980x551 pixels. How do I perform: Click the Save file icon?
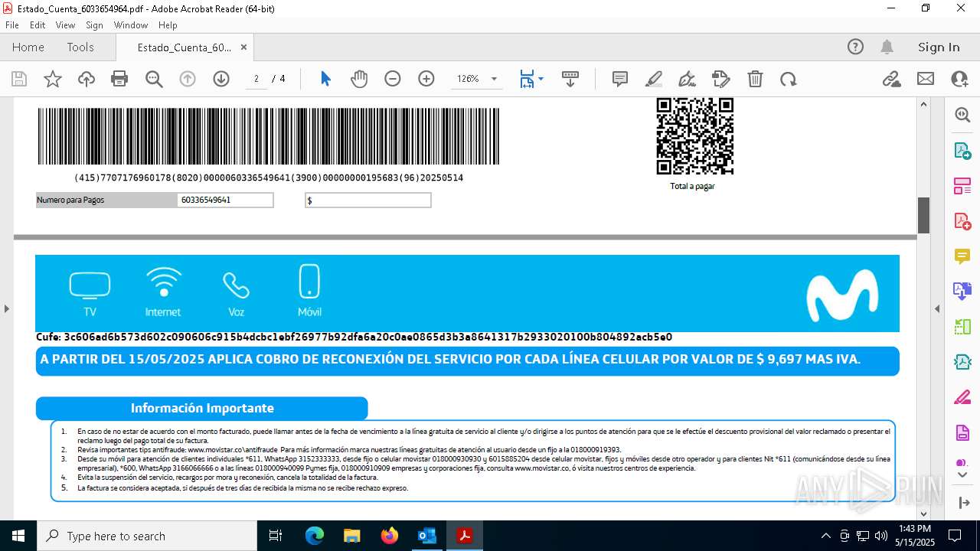point(19,79)
